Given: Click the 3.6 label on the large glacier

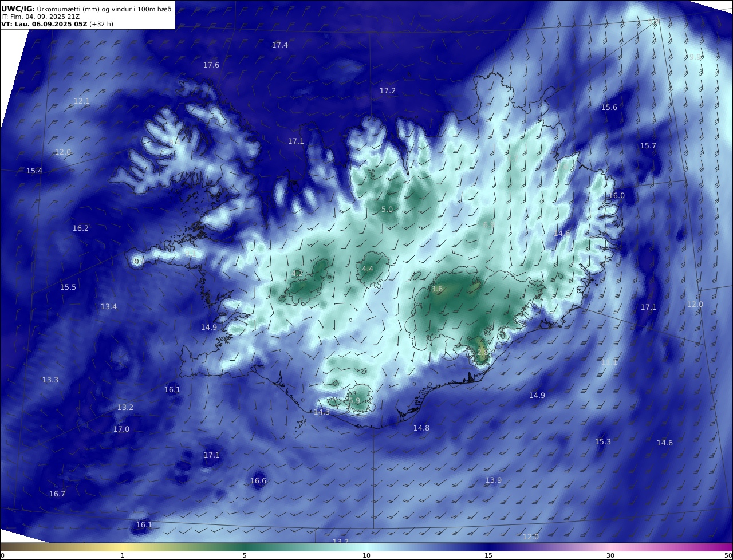Looking at the screenshot, I should pyautogui.click(x=437, y=290).
